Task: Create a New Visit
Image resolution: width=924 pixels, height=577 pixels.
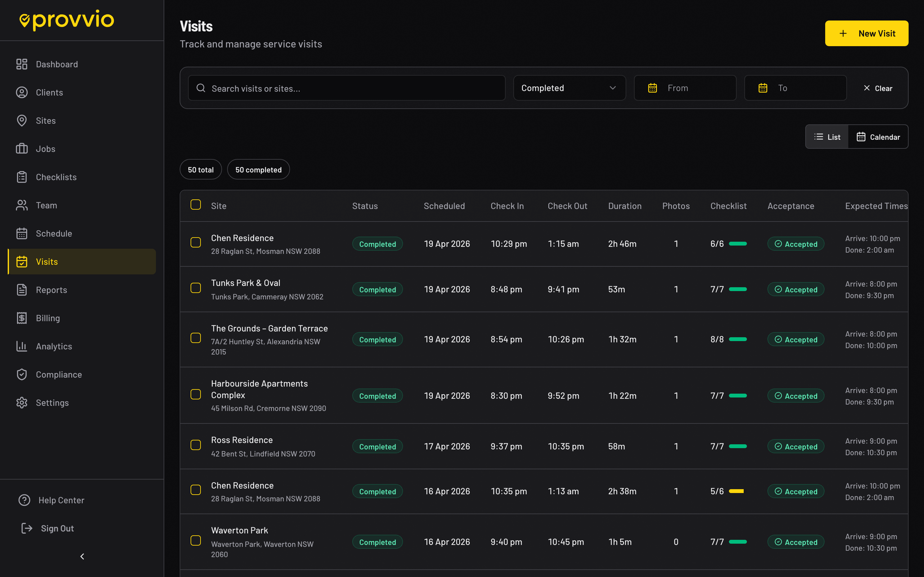Action: tap(866, 33)
